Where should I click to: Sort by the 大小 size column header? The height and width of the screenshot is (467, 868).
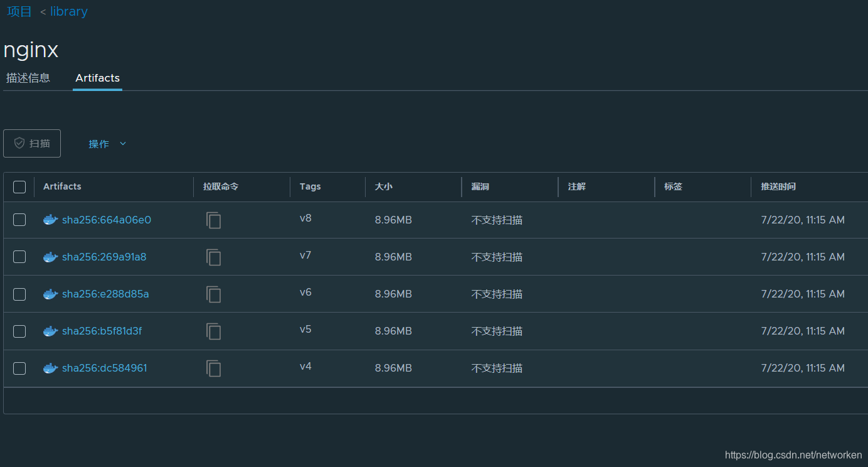pyautogui.click(x=384, y=186)
